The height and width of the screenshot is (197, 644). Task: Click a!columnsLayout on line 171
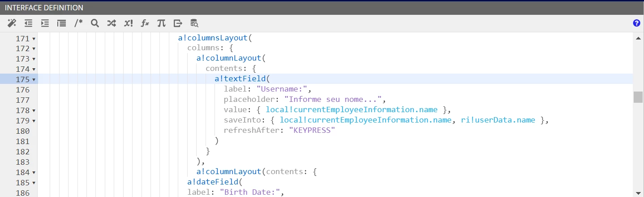[x=213, y=38]
